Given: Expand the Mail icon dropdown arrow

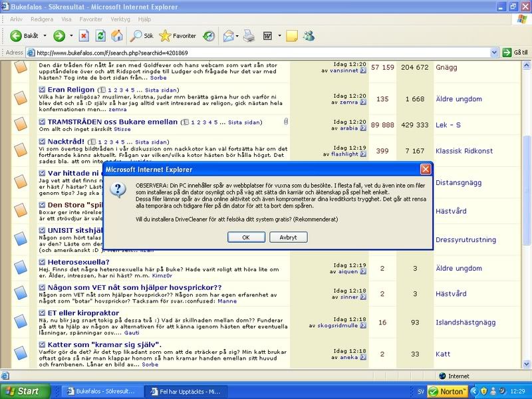Looking at the screenshot, I should pos(237,36).
